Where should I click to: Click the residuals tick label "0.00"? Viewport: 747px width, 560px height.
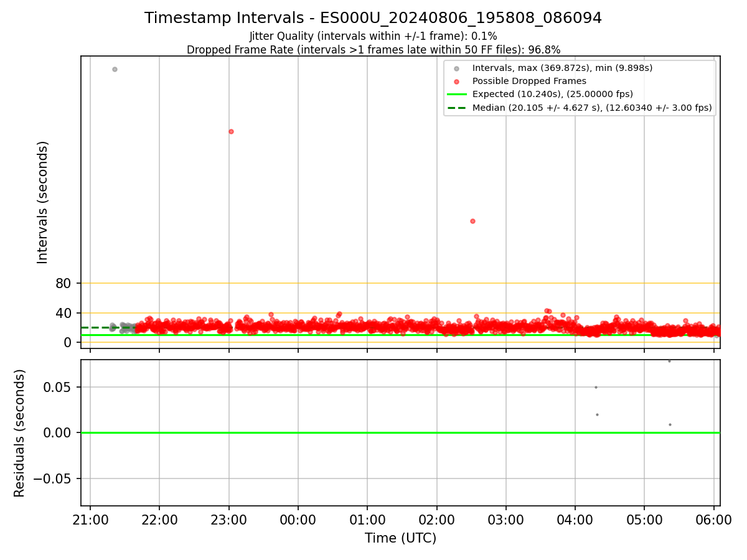pyautogui.click(x=59, y=432)
